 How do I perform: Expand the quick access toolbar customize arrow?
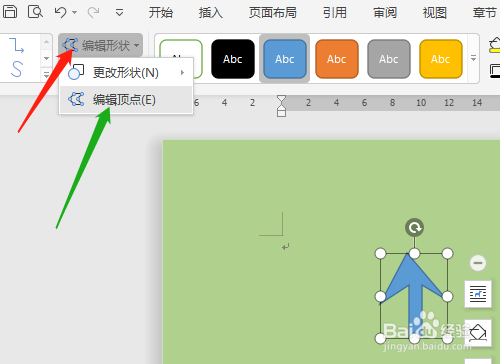tap(119, 13)
